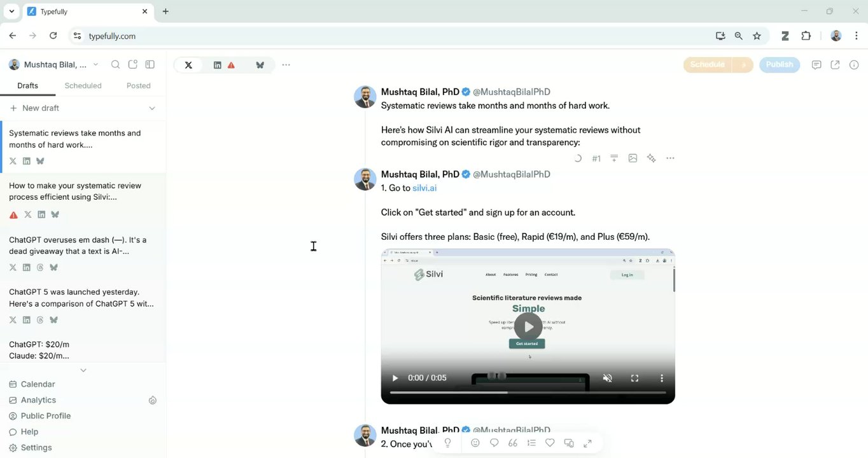Click the Publish button
This screenshot has width=868, height=458.
click(x=780, y=65)
